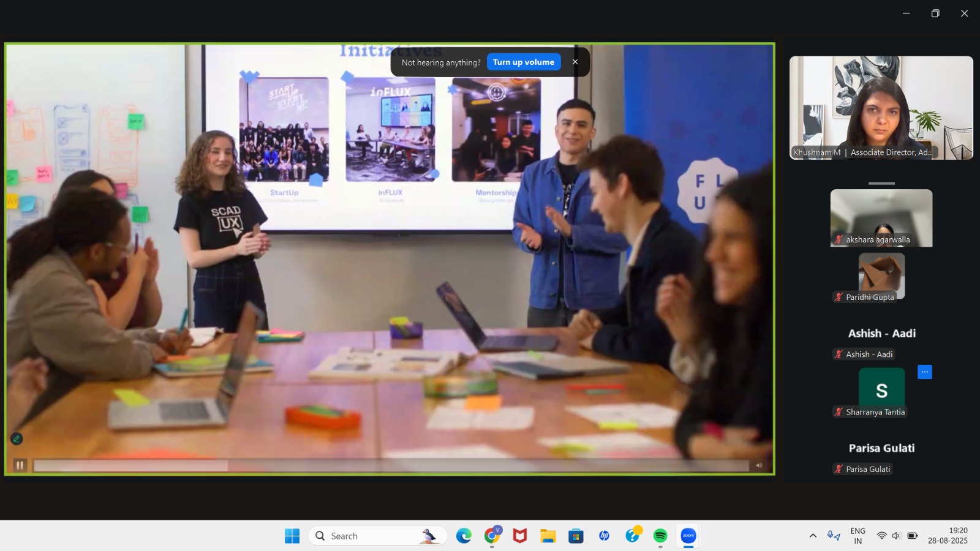Seek on the video progress bar
Image resolution: width=980 pixels, height=551 pixels.
tap(391, 466)
